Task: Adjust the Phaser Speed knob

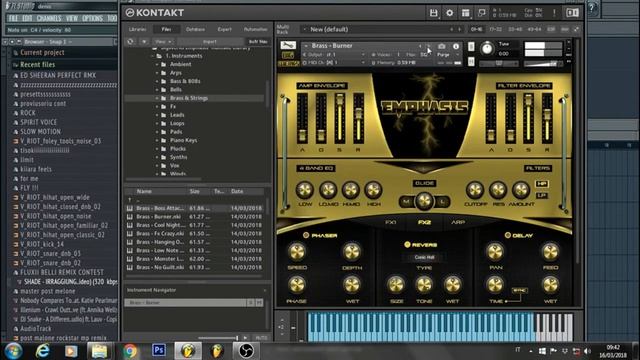Action: click(x=297, y=252)
